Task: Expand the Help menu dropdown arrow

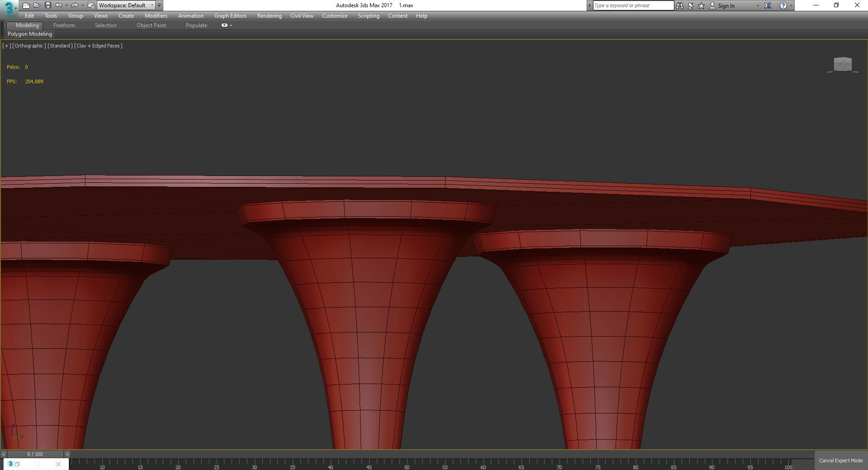Action: (x=791, y=6)
